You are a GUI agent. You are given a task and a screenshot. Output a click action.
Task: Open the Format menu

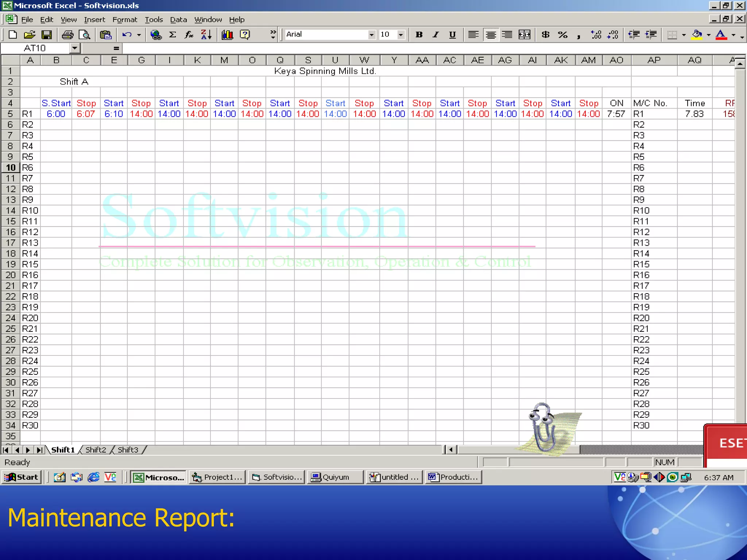[x=124, y=20]
